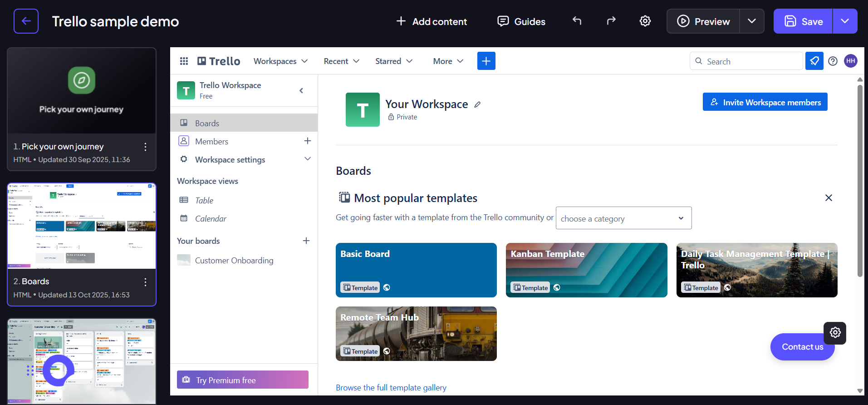The height and width of the screenshot is (405, 868).
Task: Click the globe icon on Daily Task Management card
Action: [x=727, y=287]
